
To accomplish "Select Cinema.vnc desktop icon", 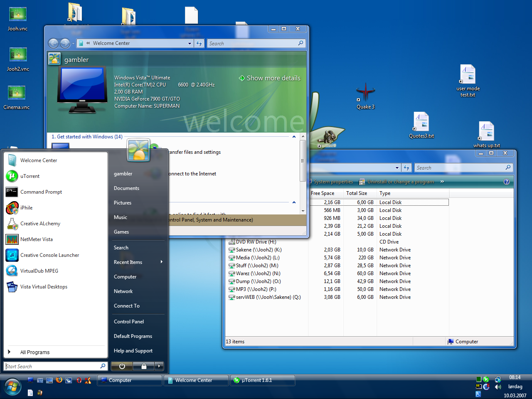I will (x=17, y=98).
